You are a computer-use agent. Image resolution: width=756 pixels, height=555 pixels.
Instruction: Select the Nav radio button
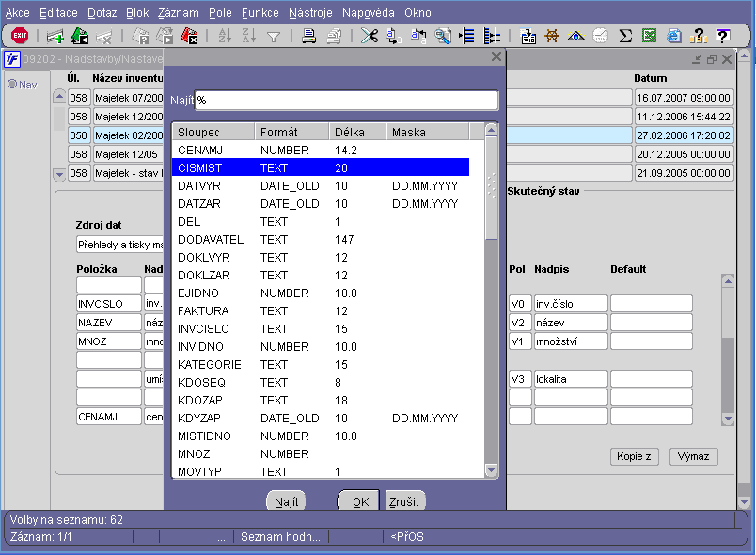coord(13,85)
